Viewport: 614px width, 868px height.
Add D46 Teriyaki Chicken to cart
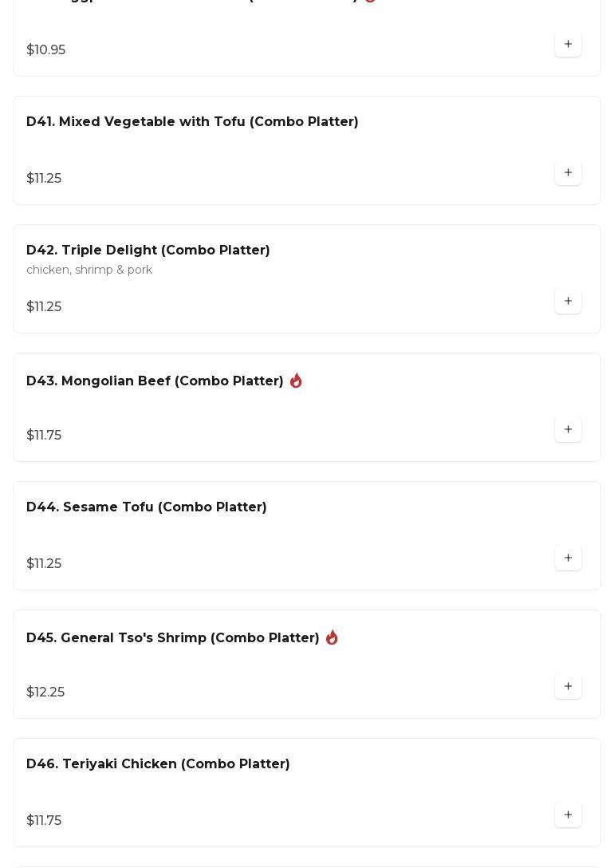(568, 815)
